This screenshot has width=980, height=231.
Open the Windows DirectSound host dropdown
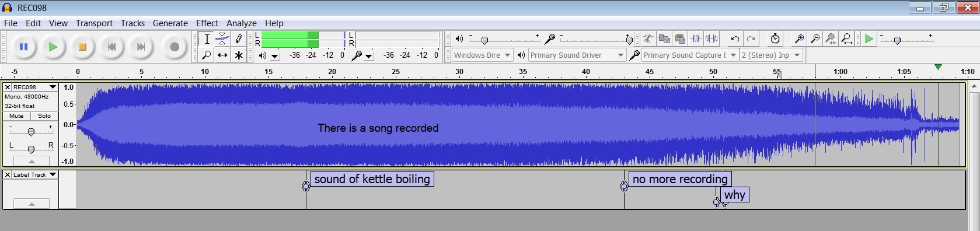(483, 55)
